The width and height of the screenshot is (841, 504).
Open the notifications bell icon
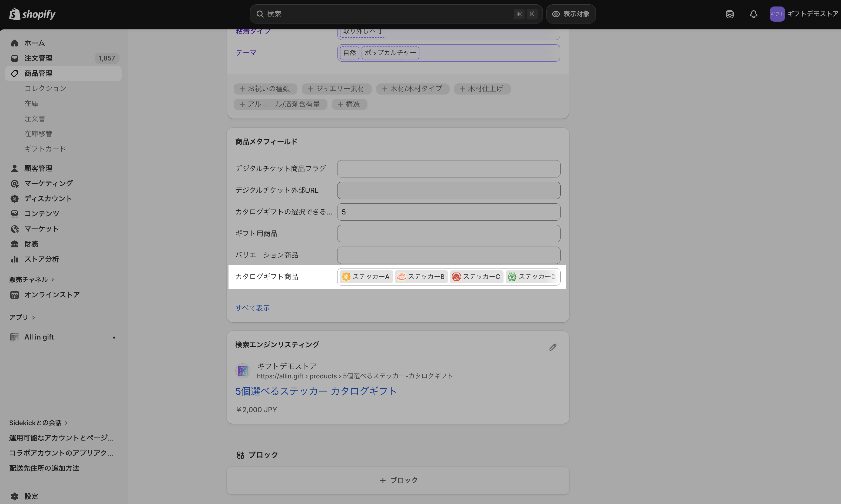tap(753, 14)
